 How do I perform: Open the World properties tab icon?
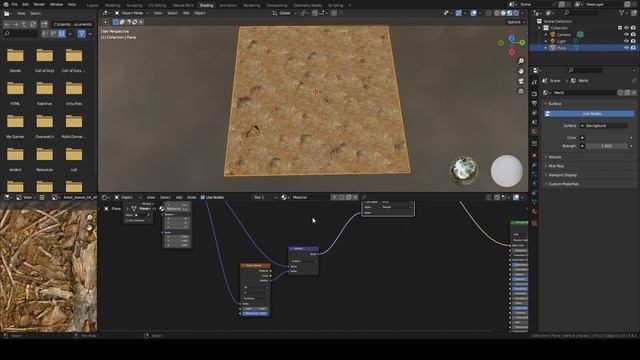[534, 131]
